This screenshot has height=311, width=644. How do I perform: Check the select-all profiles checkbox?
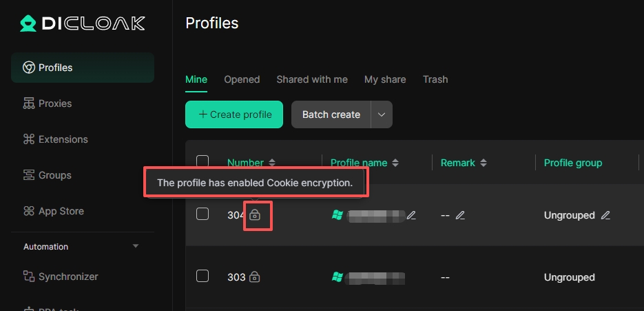click(x=202, y=162)
